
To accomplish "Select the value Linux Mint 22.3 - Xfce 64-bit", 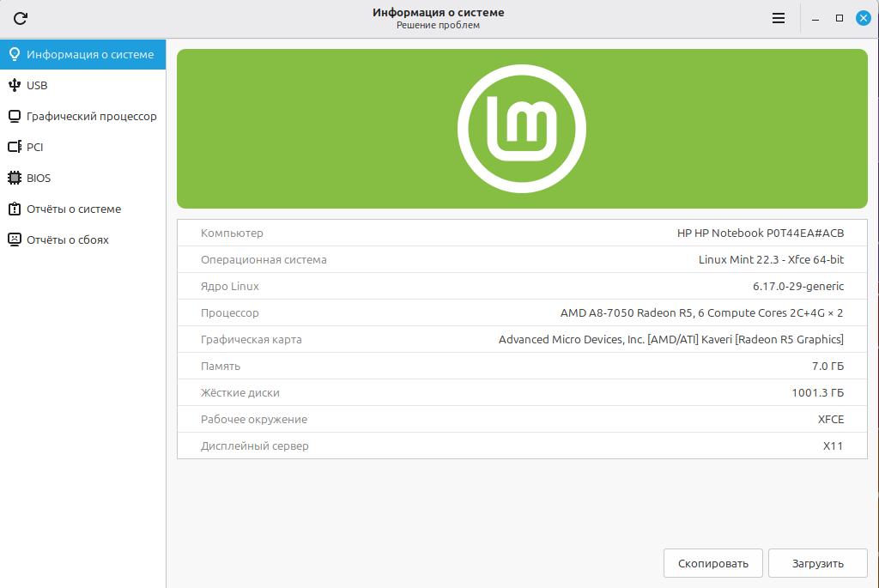I will pos(771,259).
